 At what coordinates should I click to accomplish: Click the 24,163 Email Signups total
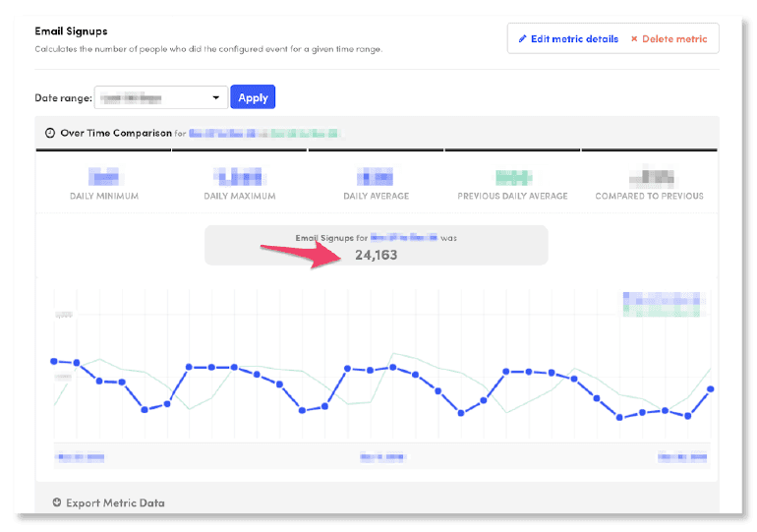[x=377, y=255]
